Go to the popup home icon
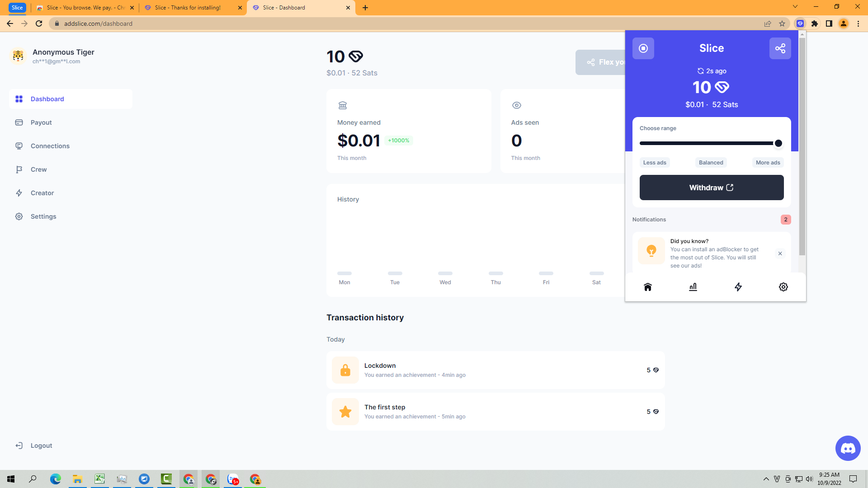Screen dimensions: 868x488 (647, 287)
